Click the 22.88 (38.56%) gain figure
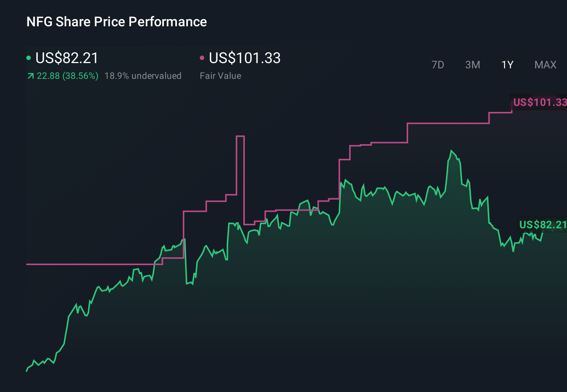The width and height of the screenshot is (567, 392). click(67, 75)
